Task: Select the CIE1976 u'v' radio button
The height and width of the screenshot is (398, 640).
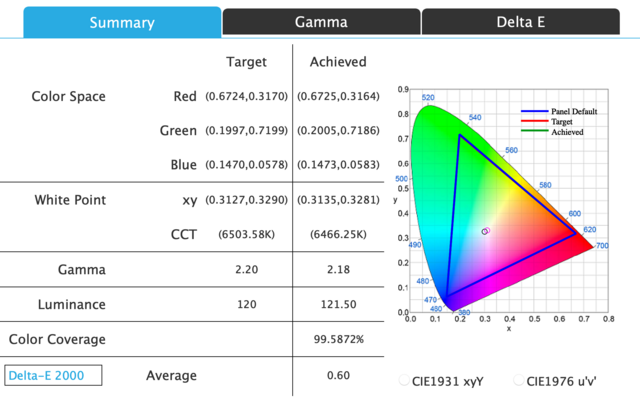Action: pyautogui.click(x=519, y=380)
